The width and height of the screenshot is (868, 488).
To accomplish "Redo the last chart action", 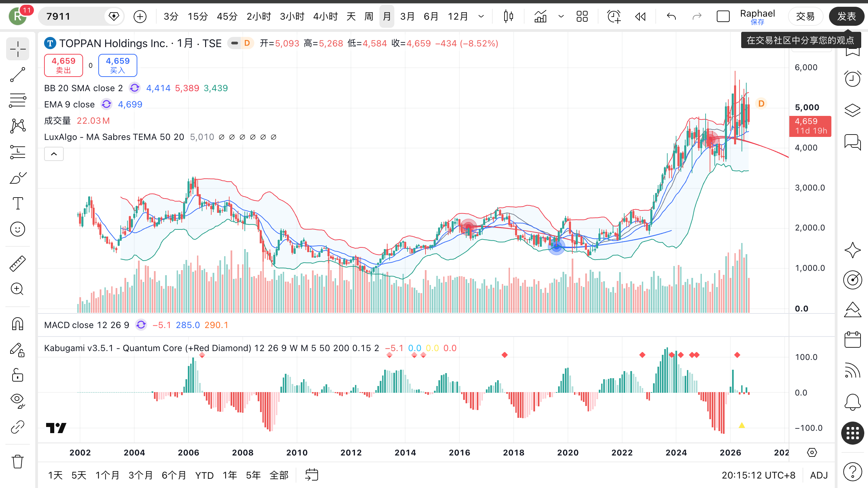I will point(697,16).
